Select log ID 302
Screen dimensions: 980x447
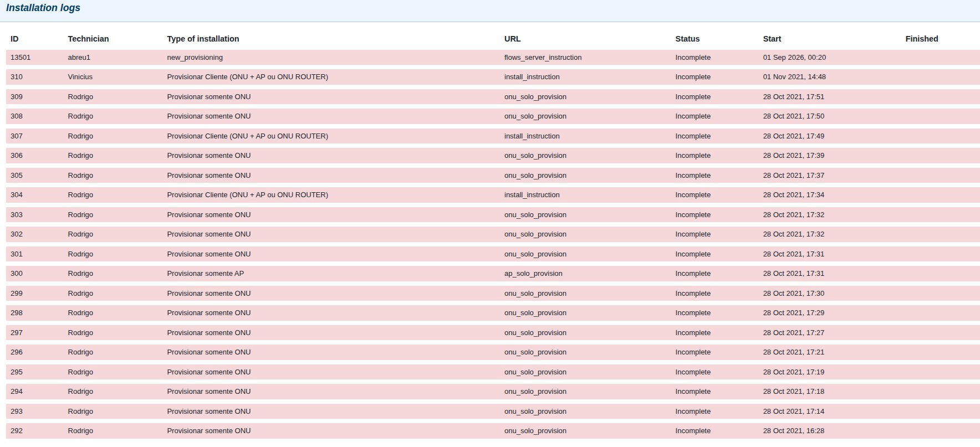(17, 234)
